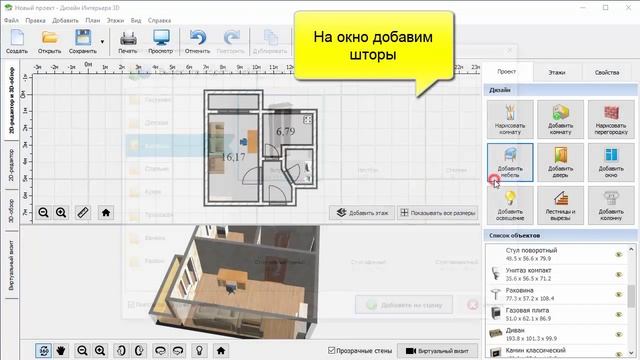Click the object list vertical scrollbar
Viewport: 640px width, 360px height.
(x=631, y=297)
